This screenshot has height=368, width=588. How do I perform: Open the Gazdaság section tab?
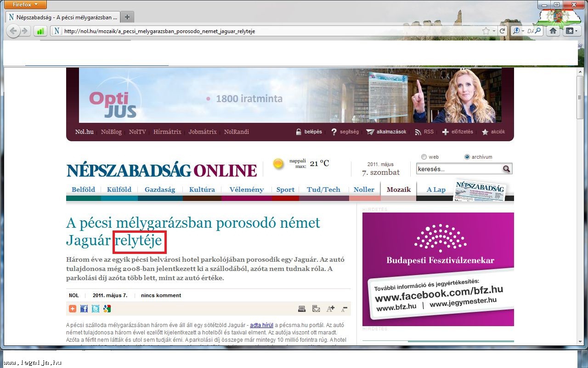(x=160, y=190)
